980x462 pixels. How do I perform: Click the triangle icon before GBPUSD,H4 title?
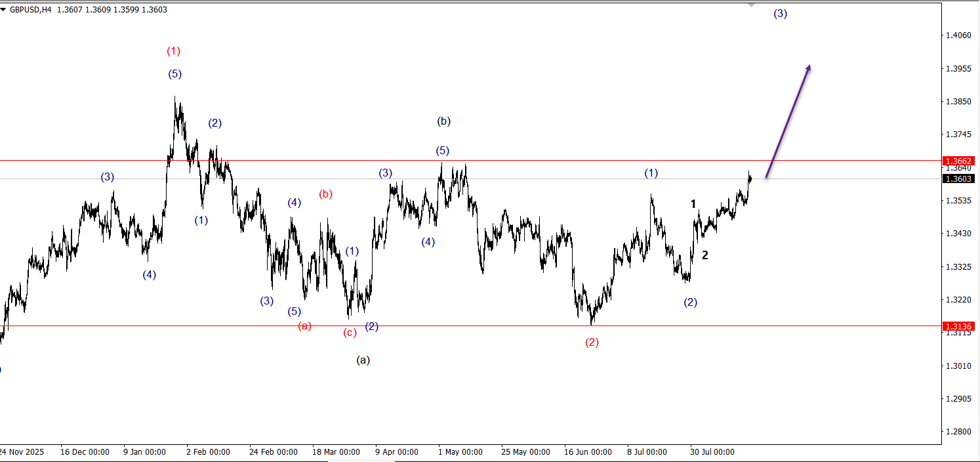click(4, 10)
